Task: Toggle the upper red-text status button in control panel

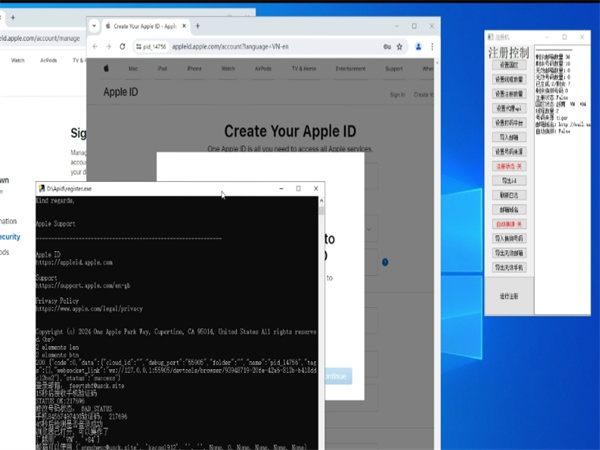Action: (508, 165)
